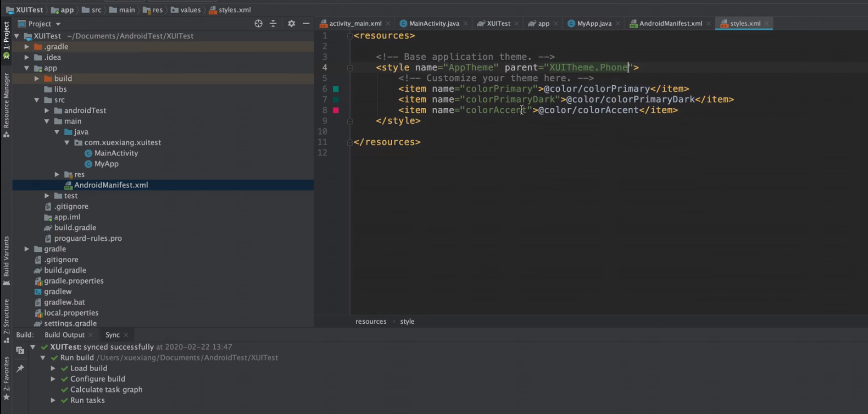This screenshot has width=868, height=414.
Task: Open the Resource Manager side panel
Action: pyautogui.click(x=6, y=104)
